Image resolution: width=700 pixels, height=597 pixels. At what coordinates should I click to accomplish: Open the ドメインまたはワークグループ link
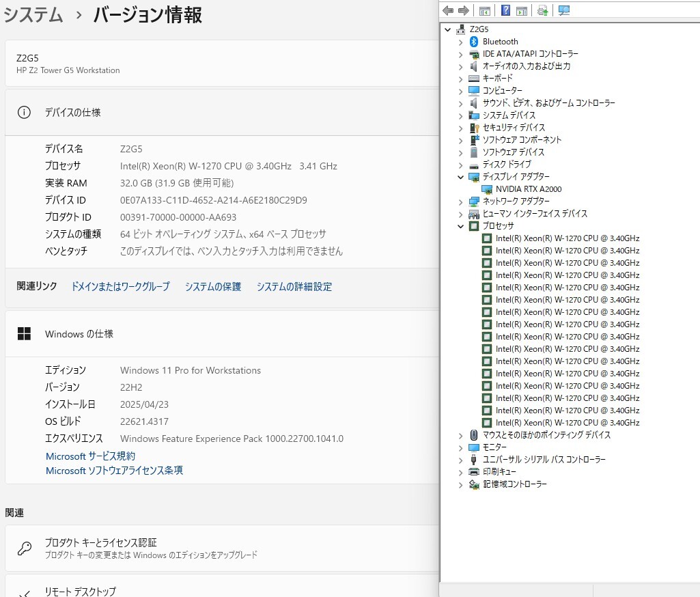pos(120,287)
